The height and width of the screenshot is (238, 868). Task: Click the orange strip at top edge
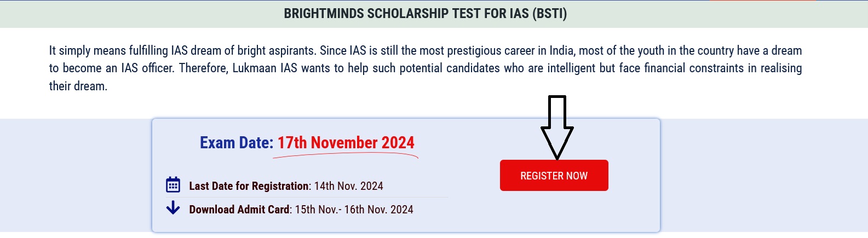click(763, 1)
